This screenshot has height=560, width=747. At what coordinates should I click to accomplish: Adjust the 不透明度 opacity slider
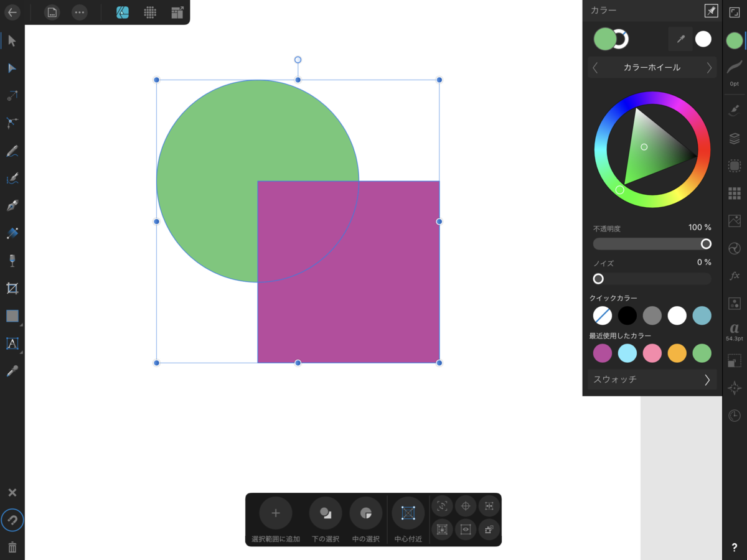(x=652, y=244)
